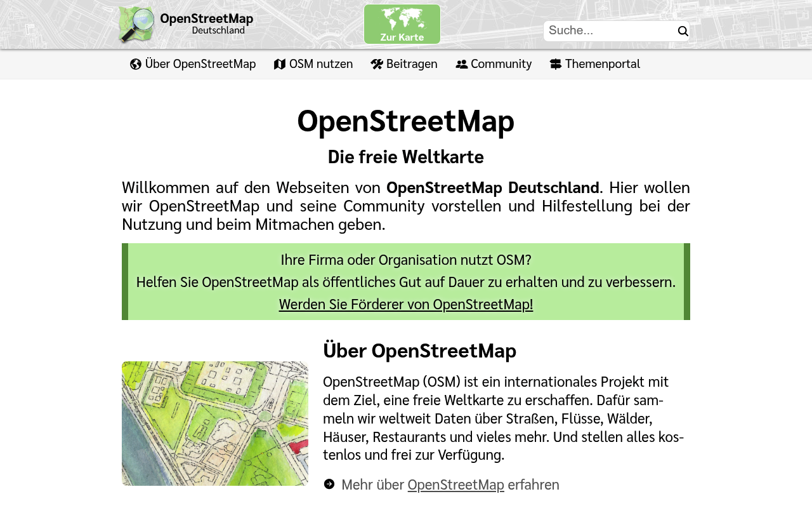The height and width of the screenshot is (508, 812).
Task: Click the people icon beside Community
Action: [x=461, y=64]
